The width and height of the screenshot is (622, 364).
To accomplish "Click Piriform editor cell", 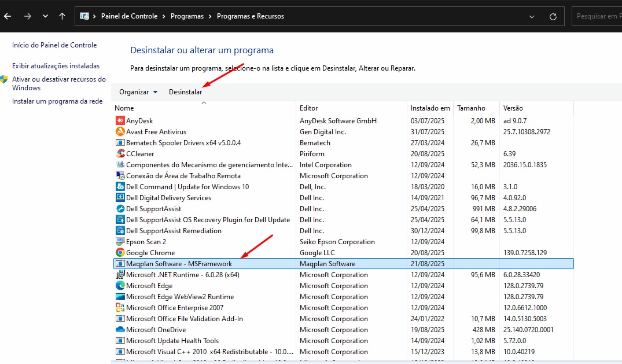I will click(x=312, y=153).
